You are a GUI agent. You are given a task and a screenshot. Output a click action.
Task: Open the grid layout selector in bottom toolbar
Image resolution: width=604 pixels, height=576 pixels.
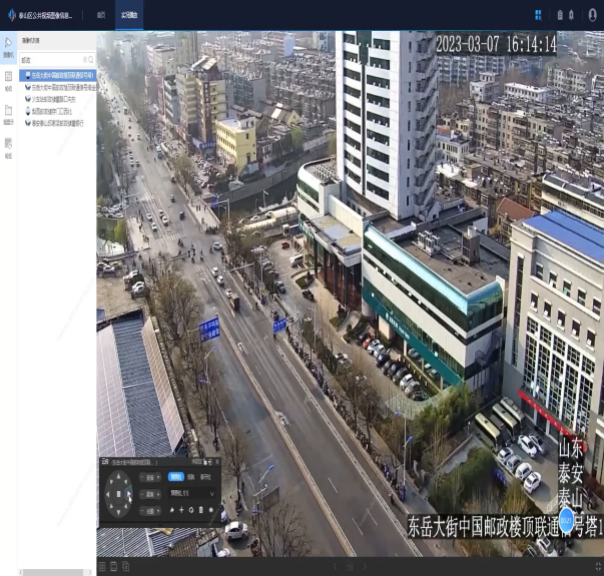[x=102, y=567]
